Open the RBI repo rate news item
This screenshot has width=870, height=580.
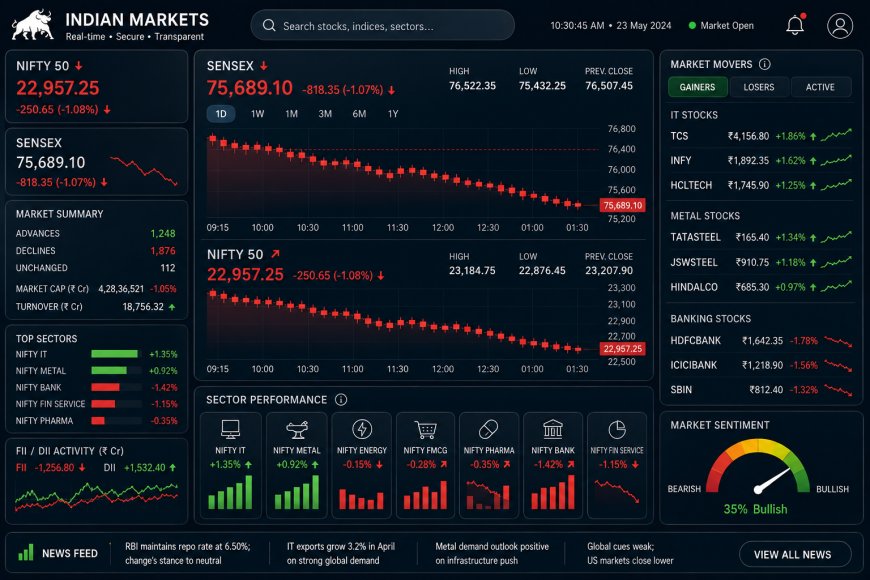(x=188, y=553)
